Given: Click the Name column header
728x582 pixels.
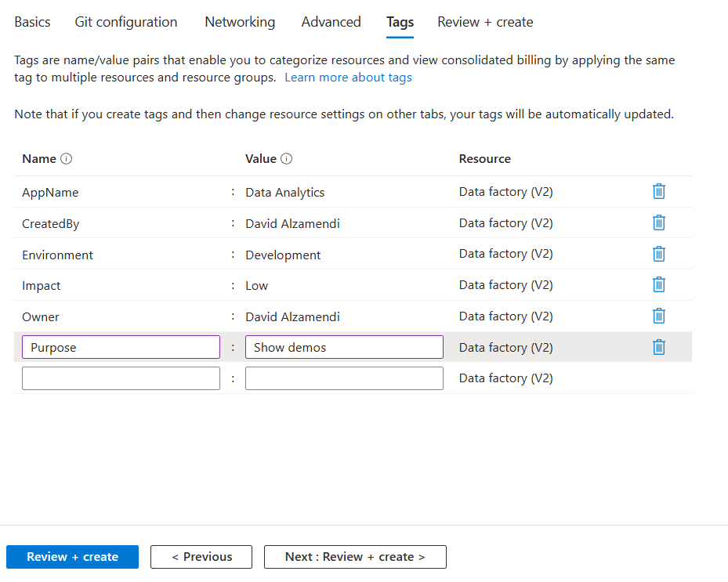Looking at the screenshot, I should (39, 159).
